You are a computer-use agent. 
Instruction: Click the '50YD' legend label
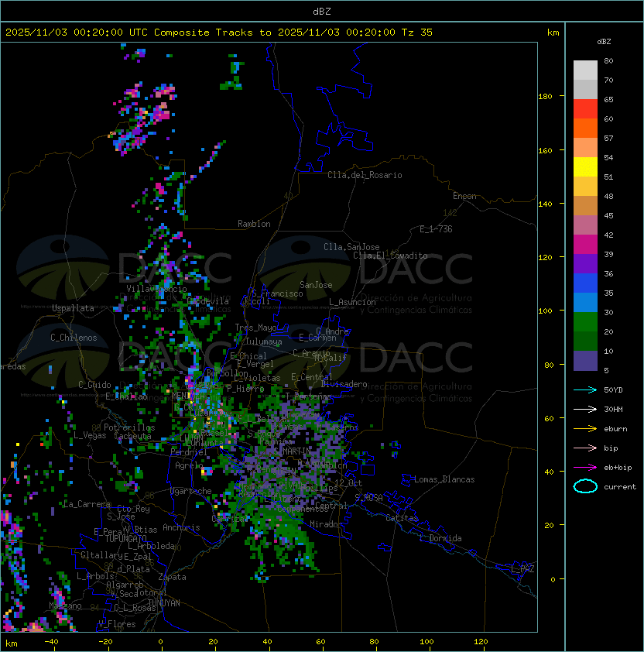pyautogui.click(x=613, y=389)
